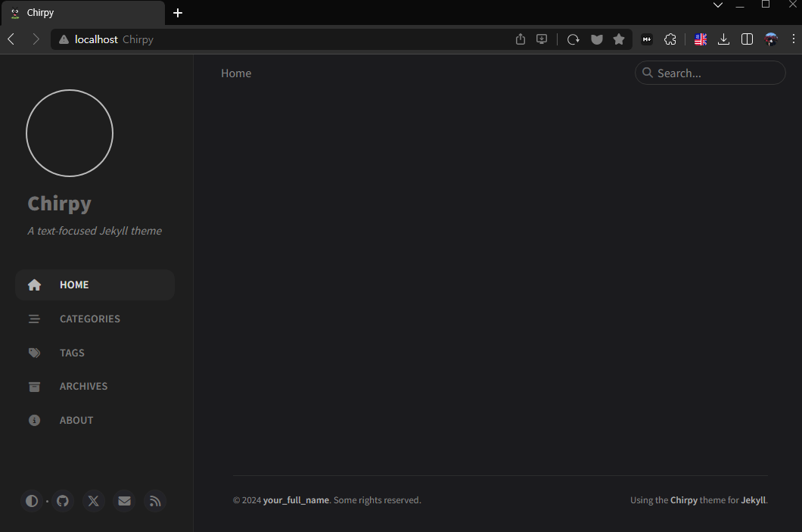Open the X (Twitter) profile link

93,501
